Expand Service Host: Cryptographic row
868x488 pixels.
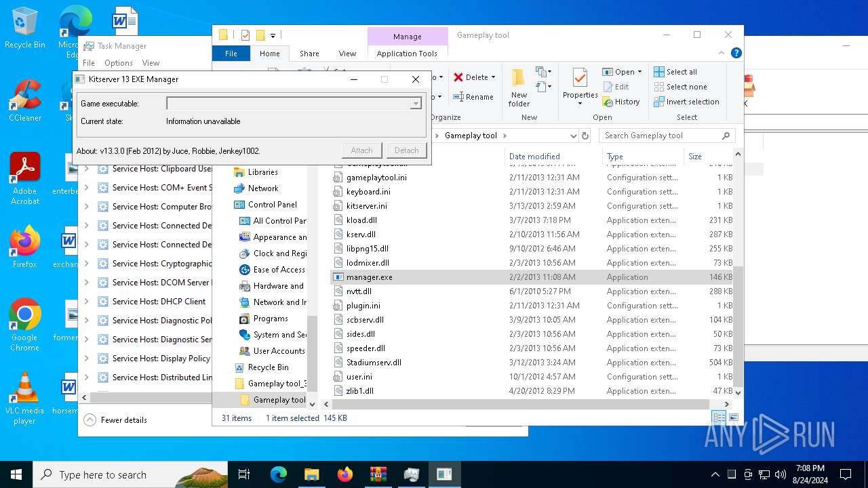[86, 264]
